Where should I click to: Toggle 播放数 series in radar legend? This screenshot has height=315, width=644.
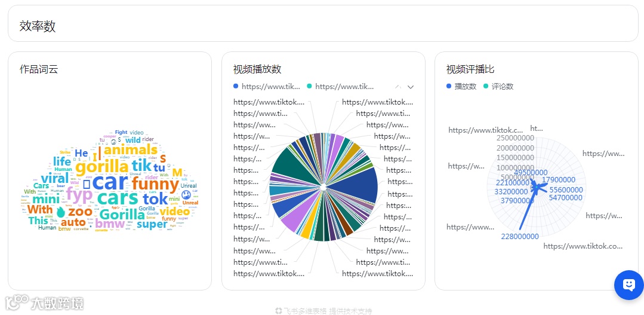[461, 86]
